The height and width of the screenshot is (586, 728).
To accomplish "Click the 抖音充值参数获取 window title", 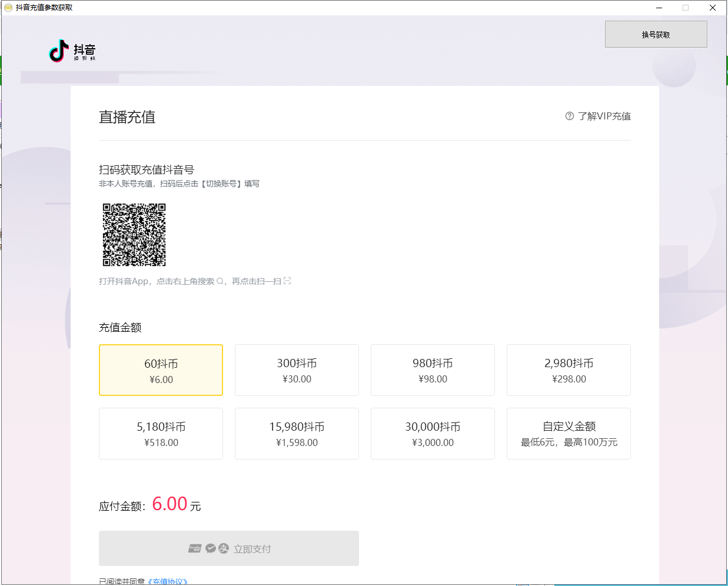I will (x=44, y=8).
